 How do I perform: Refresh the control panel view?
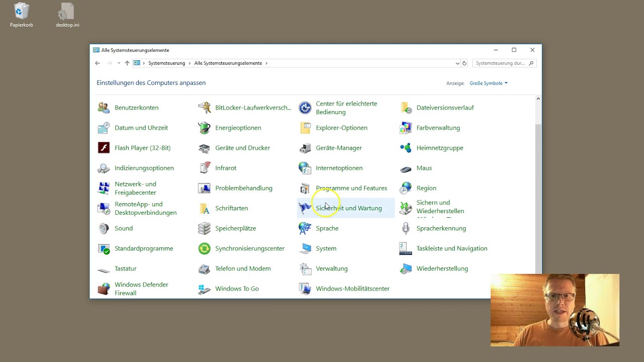click(464, 63)
